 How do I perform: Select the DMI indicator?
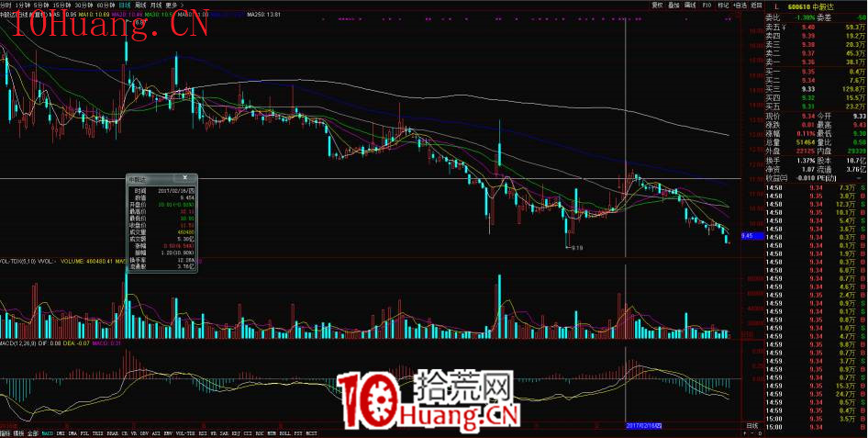(x=61, y=432)
